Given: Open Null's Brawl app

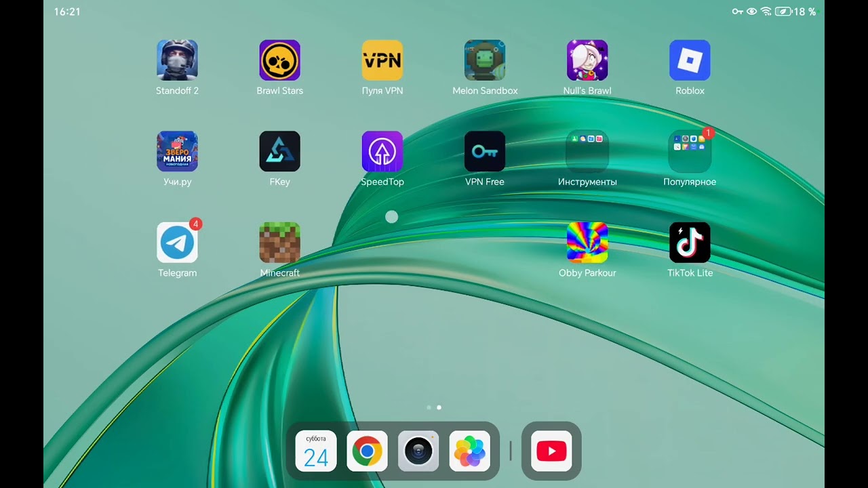Looking at the screenshot, I should [587, 60].
